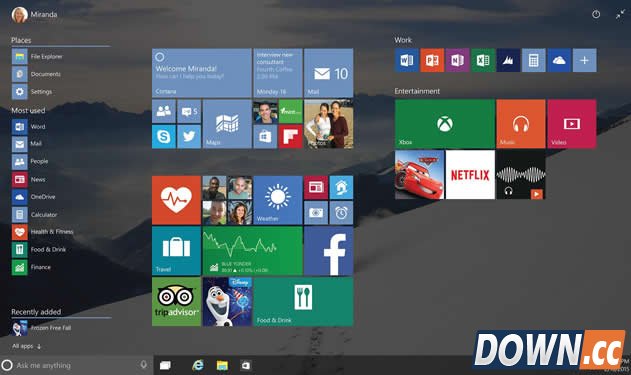Open the Mail tile showing 10
The image size is (631, 375).
click(x=329, y=73)
